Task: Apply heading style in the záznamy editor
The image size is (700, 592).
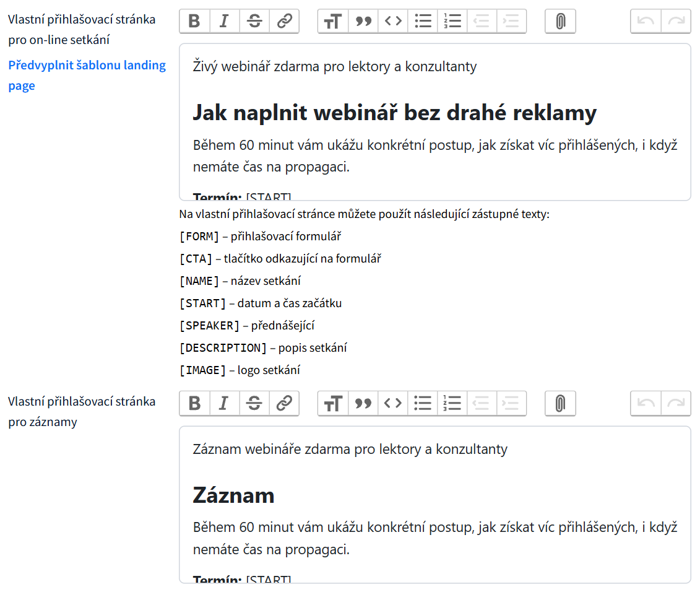Action: 333,404
